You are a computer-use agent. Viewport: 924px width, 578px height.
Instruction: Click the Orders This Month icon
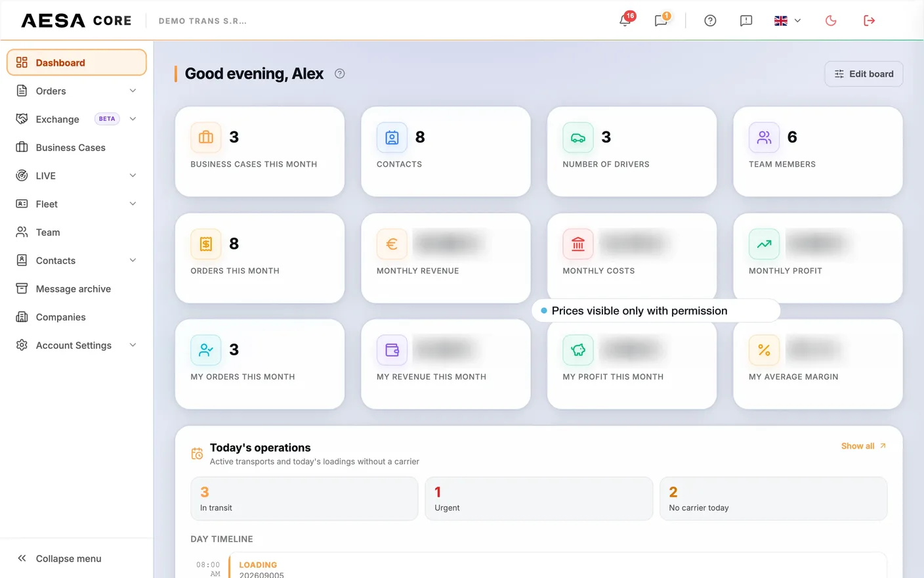[x=206, y=244]
